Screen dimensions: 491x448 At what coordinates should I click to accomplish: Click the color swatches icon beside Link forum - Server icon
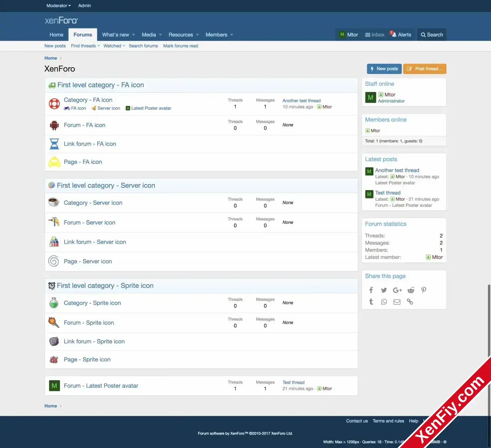tap(54, 241)
